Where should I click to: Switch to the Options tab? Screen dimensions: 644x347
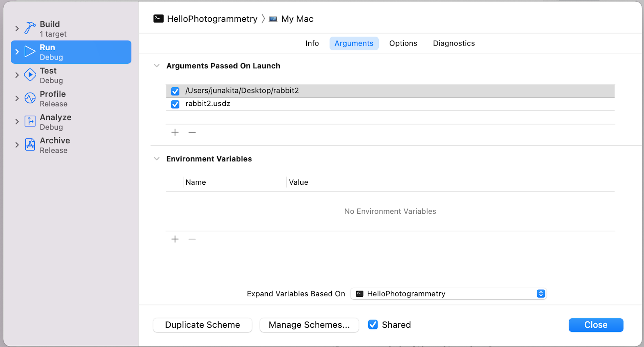(x=403, y=43)
